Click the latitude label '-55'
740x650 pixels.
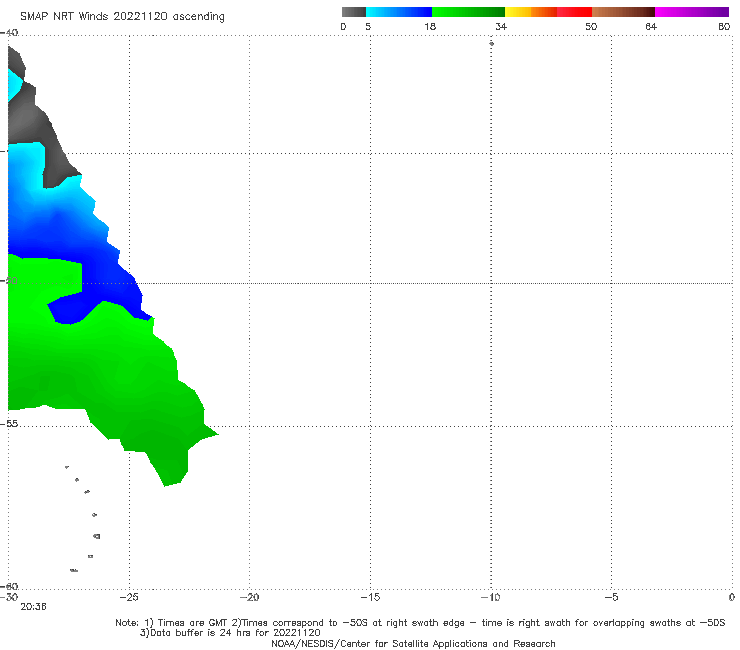click(9, 424)
